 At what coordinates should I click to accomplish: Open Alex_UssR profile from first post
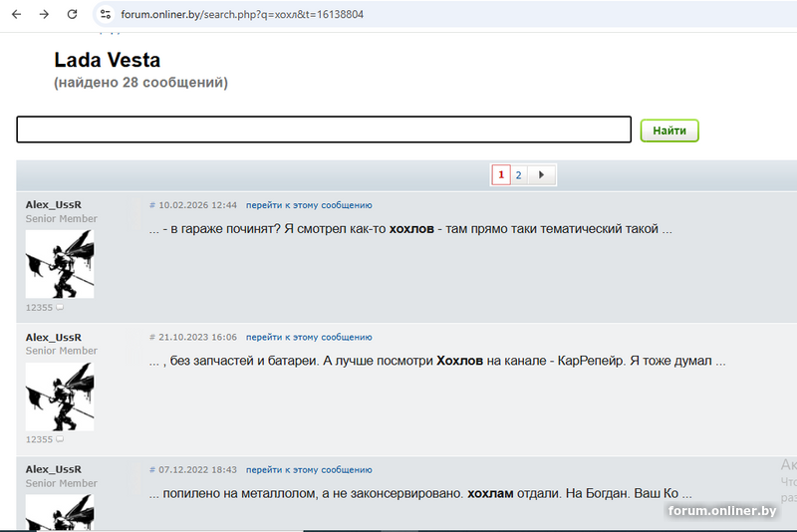pos(54,204)
